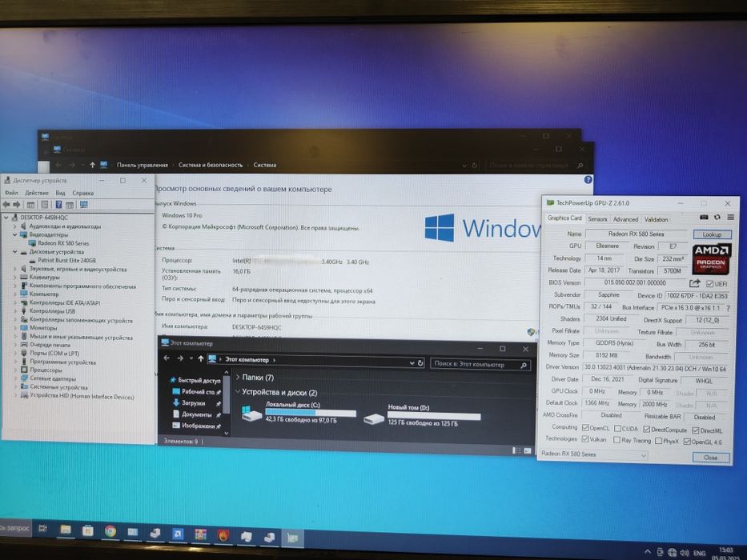The image size is (747, 560).
Task: Click Forward arrow in Device Manager toolbar
Action: pos(17,205)
